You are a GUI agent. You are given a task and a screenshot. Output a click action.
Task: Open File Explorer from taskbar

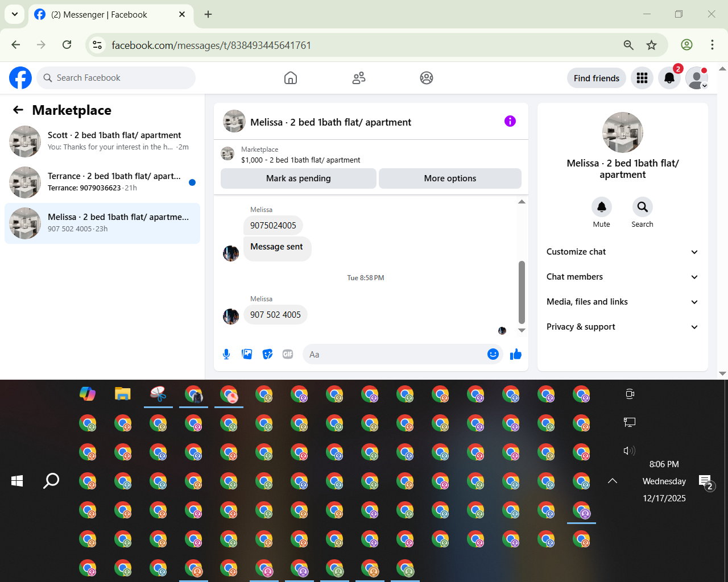[x=123, y=394]
